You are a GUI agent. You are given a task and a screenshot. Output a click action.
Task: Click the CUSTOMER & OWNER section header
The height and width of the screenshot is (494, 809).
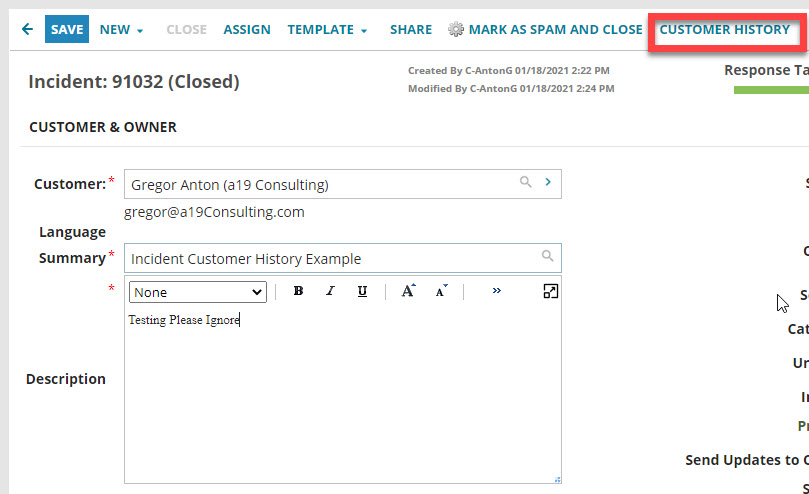point(103,127)
